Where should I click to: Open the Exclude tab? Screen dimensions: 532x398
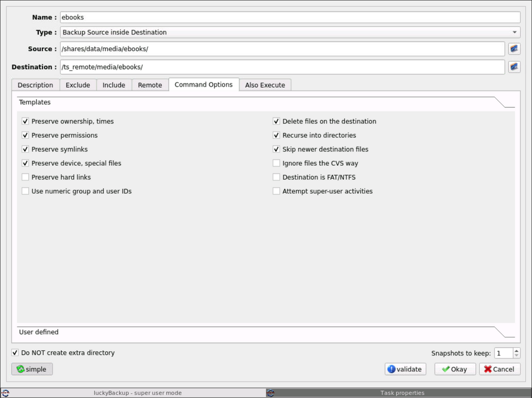(78, 85)
